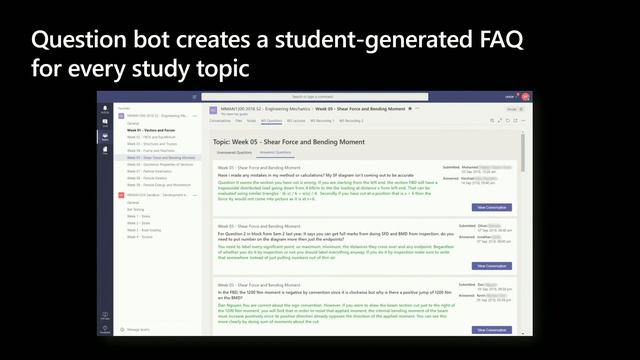This screenshot has width=640, height=360.
Task: Open General channel under Engineering Mechanics
Action: click(x=133, y=123)
